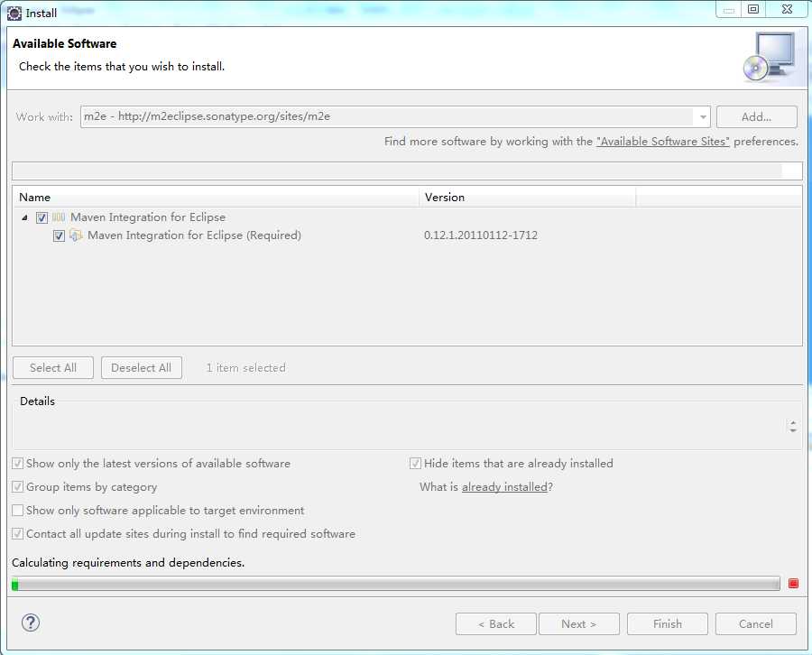Click the Details text area
812x655 pixels.
pyautogui.click(x=399, y=427)
